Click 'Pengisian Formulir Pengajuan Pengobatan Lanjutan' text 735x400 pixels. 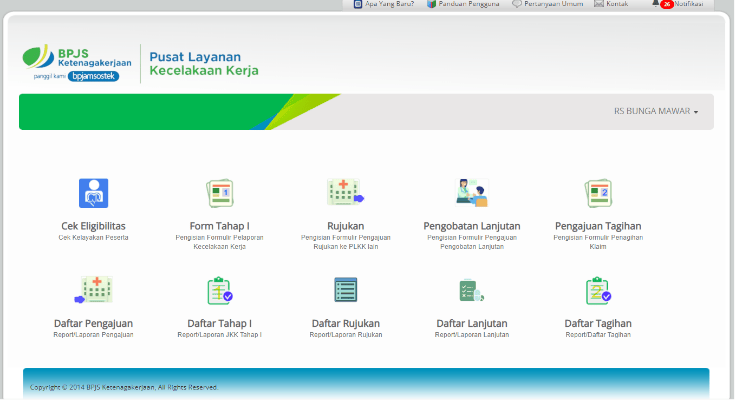[x=472, y=242]
